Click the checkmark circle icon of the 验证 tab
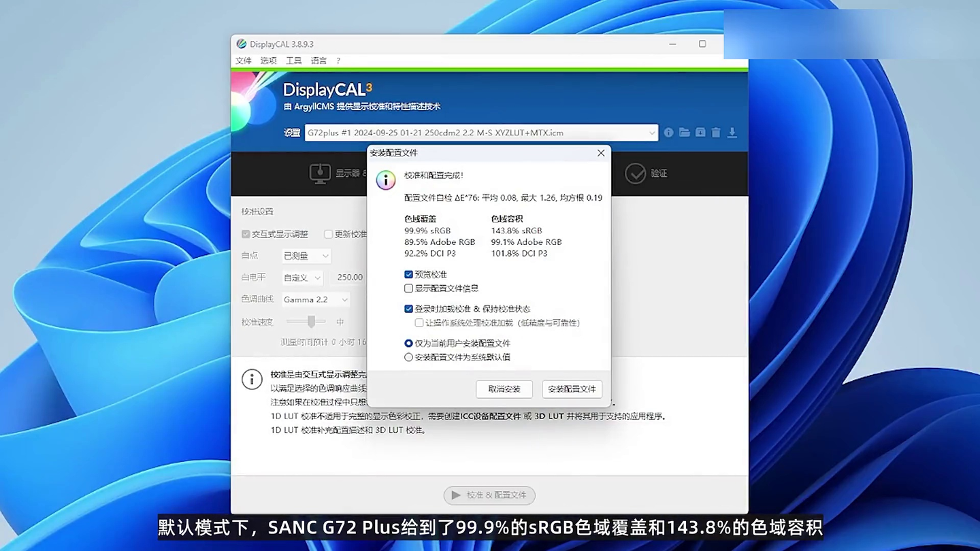 [635, 173]
